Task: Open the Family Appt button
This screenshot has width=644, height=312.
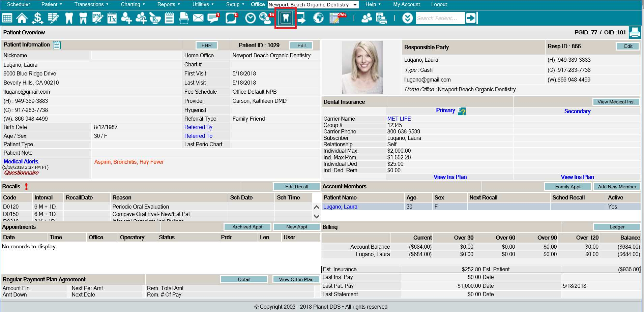Action: 568,187
